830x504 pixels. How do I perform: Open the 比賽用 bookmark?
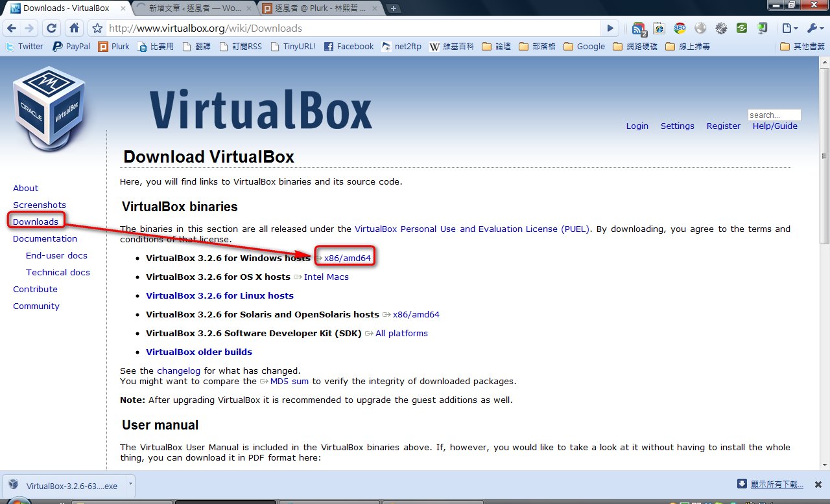[156, 47]
